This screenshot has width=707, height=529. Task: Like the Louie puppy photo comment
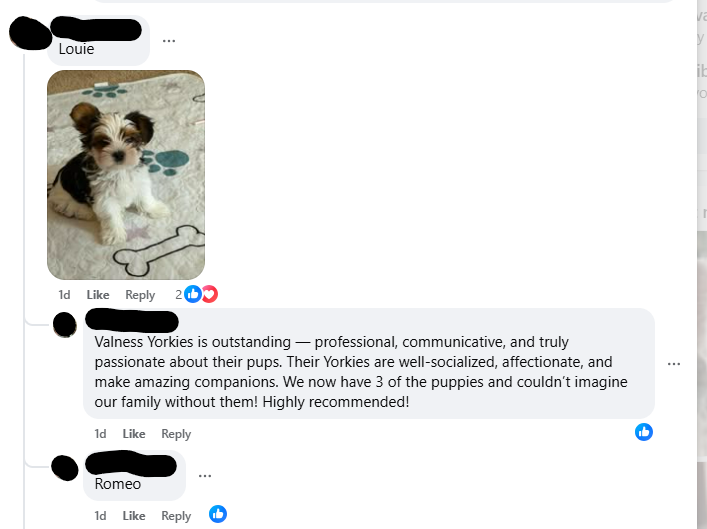[98, 295]
